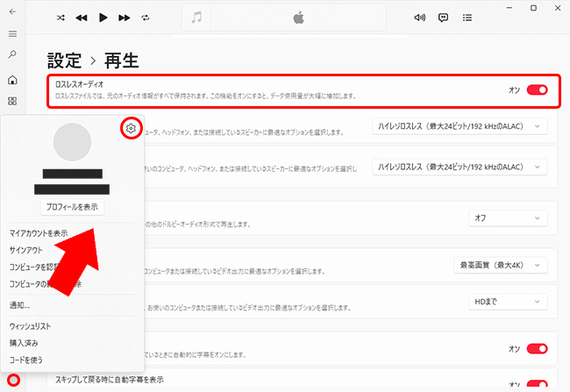The height and width of the screenshot is (392, 570).
Task: Open the 最高画質（最大4K）dropdown
Action: [501, 265]
